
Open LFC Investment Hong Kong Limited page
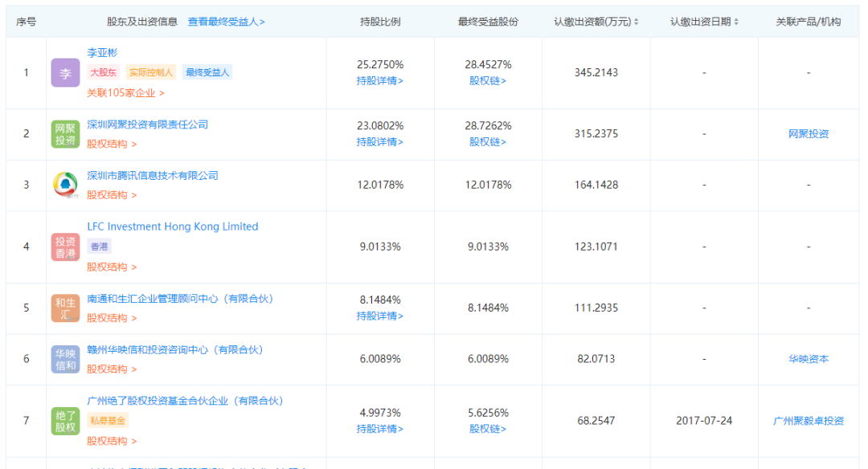tap(173, 226)
